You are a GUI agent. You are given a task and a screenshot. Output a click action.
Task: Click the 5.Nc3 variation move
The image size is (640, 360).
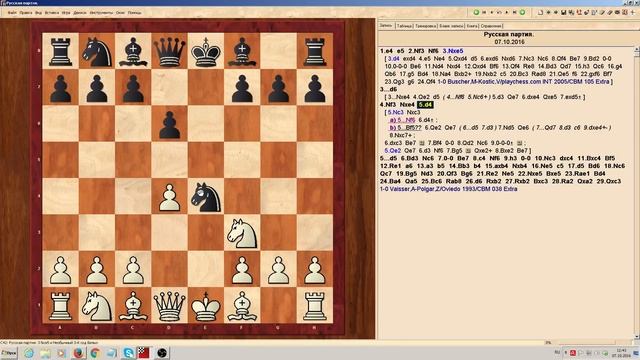[x=395, y=112]
